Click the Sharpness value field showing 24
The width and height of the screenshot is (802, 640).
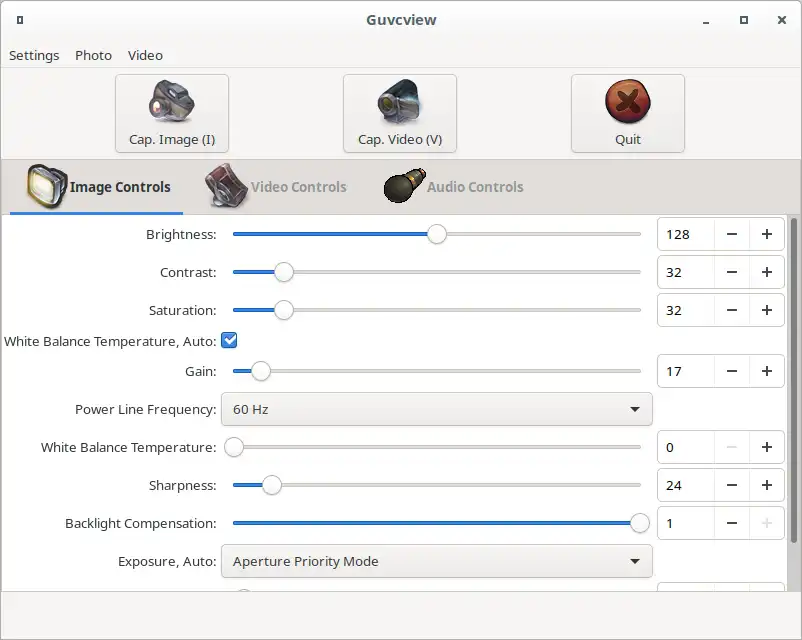[686, 485]
